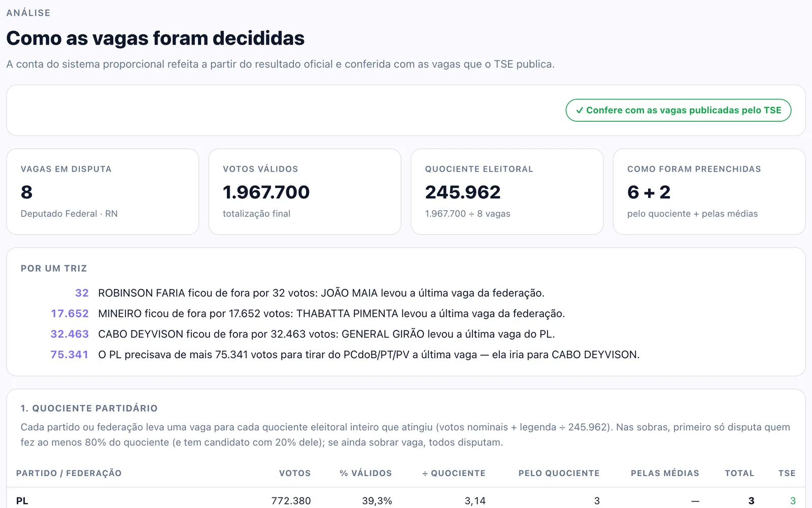The image size is (812, 508).
Task: Click the '% VÁLIDOS' column header
Action: (x=365, y=473)
